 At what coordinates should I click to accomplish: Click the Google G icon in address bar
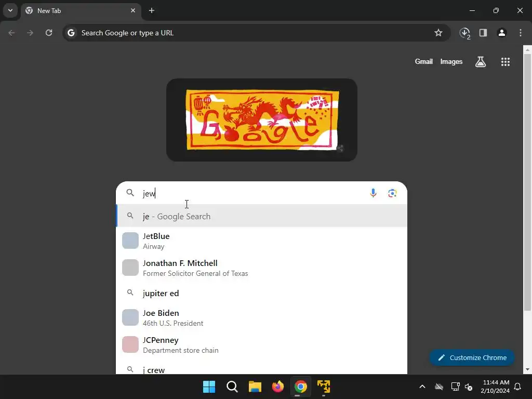pyautogui.click(x=71, y=33)
